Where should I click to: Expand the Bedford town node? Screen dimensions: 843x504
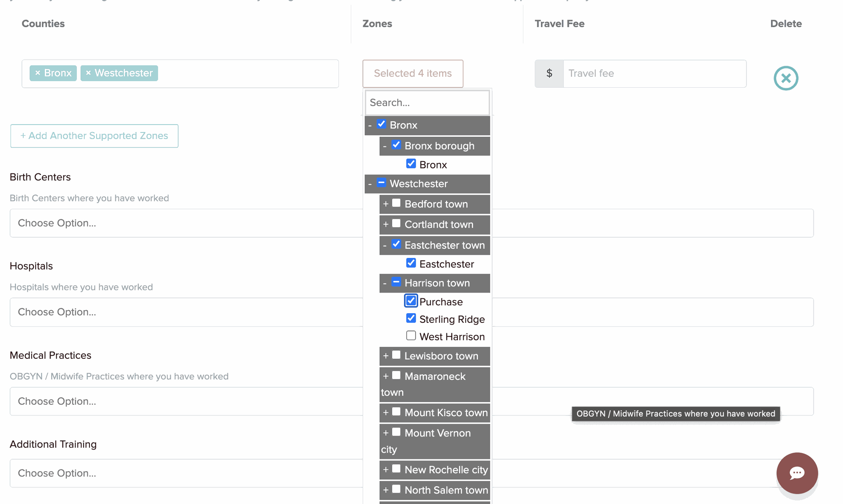[385, 204]
